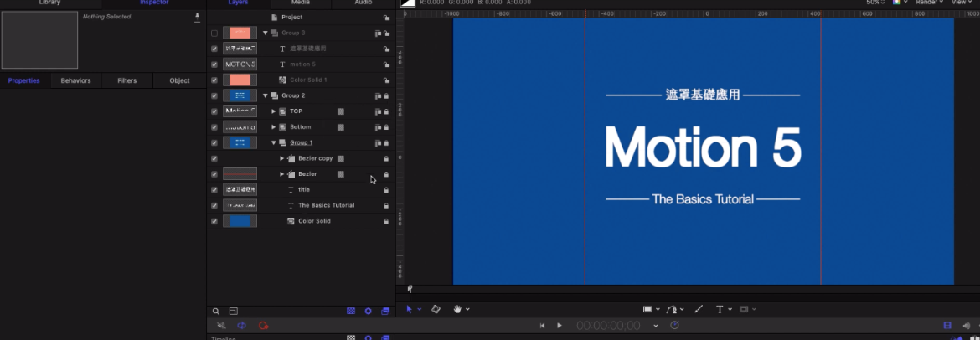The height and width of the screenshot is (340, 980).
Task: Toggle layers list layout icon beside search
Action: (x=233, y=312)
